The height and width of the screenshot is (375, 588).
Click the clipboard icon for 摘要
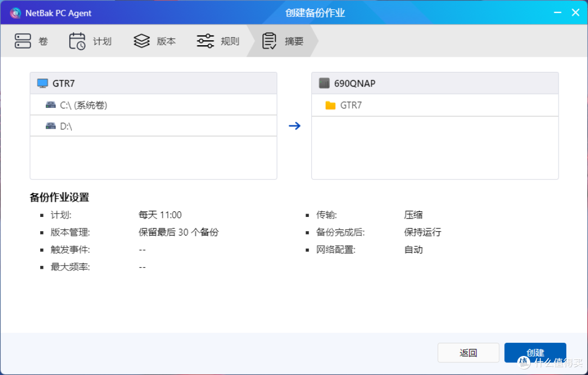[269, 41]
